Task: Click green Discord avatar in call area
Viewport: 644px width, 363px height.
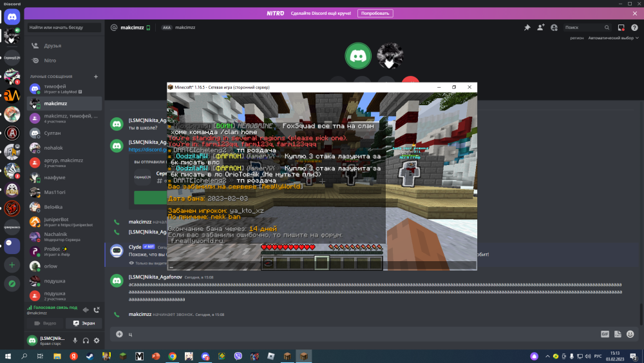Action: click(358, 56)
